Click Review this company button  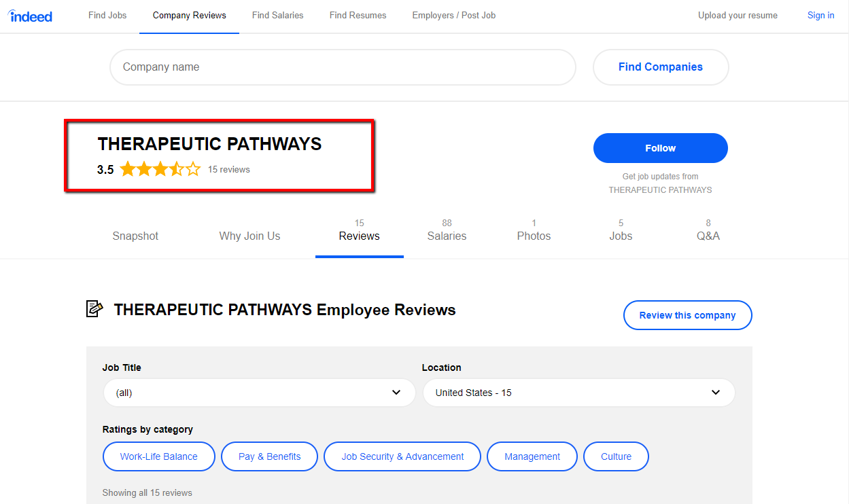click(688, 315)
